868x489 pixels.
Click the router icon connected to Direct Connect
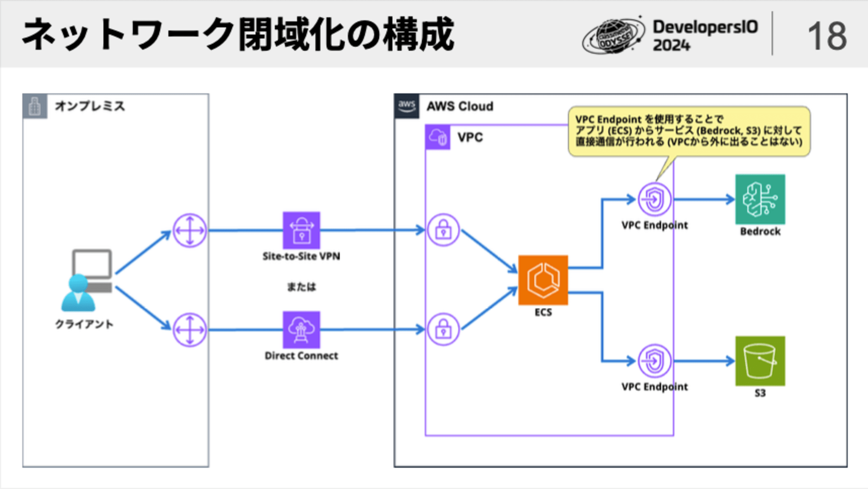tap(190, 330)
